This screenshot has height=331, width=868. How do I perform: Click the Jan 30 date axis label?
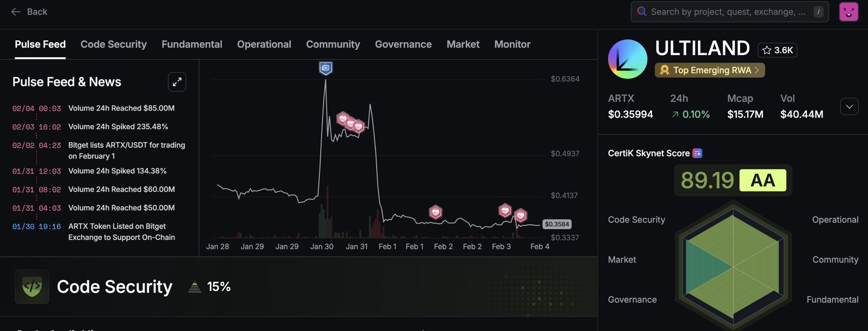pyautogui.click(x=322, y=247)
